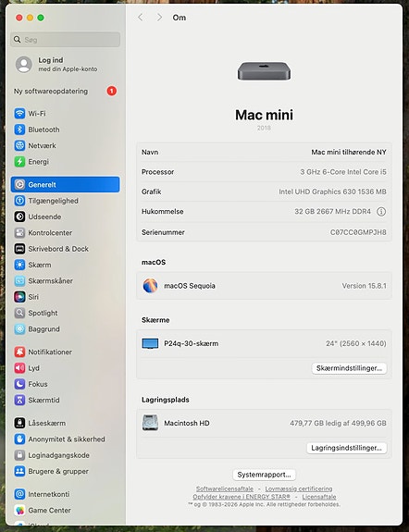Open the Energi lightning icon
409x532 pixels.
(19, 162)
